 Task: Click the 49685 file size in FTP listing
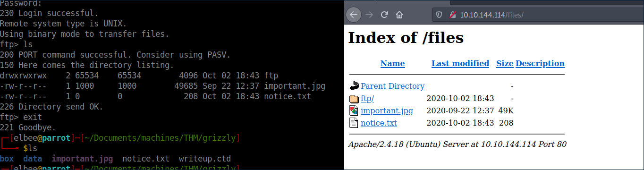coord(186,86)
